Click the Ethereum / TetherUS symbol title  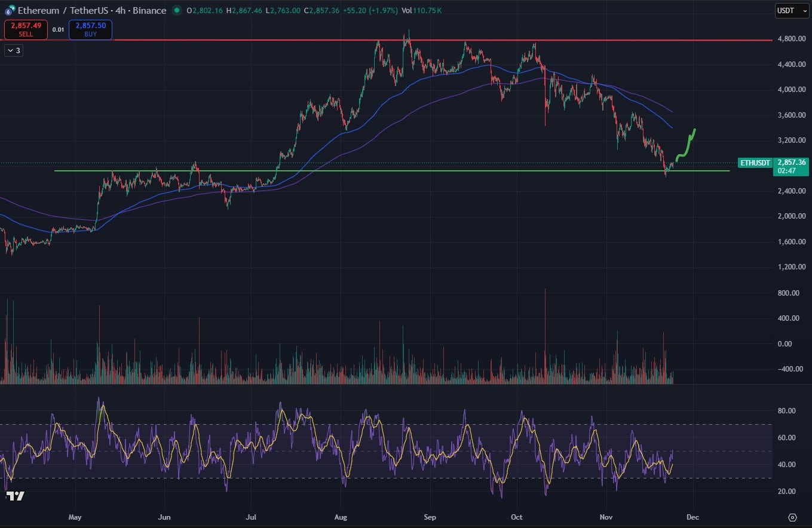point(91,11)
